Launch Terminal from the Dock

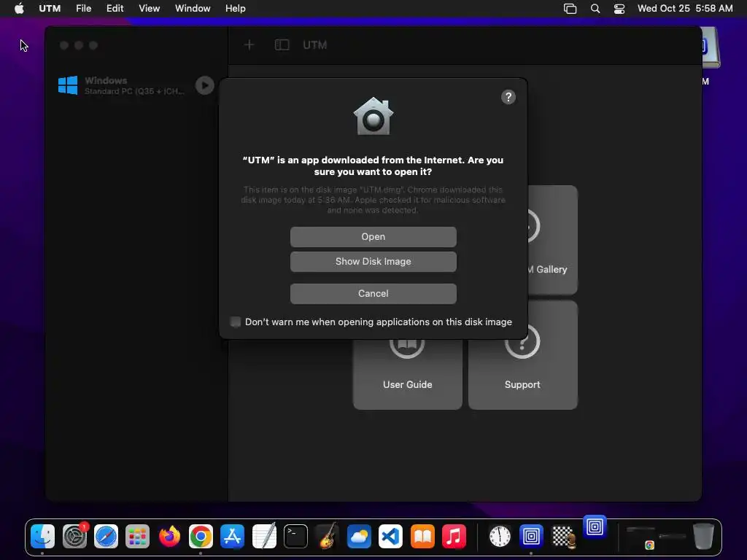click(x=295, y=537)
